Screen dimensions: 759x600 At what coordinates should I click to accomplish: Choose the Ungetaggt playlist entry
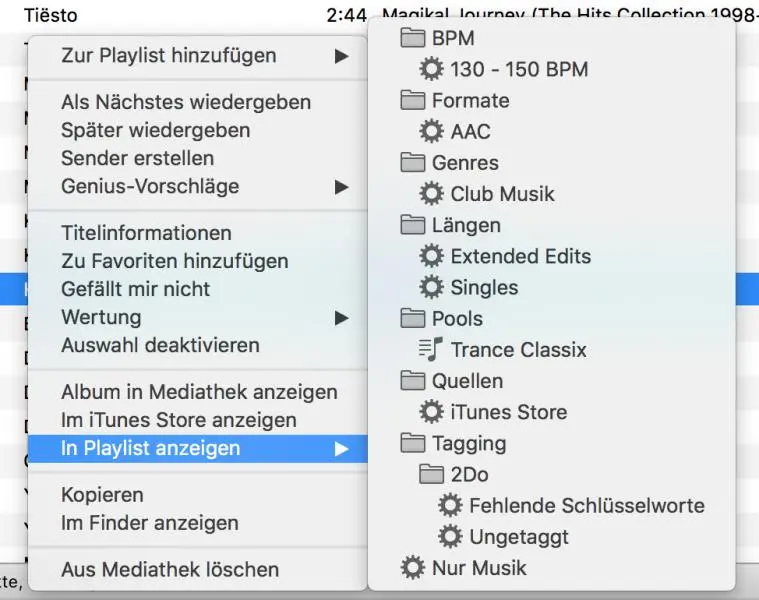[518, 537]
